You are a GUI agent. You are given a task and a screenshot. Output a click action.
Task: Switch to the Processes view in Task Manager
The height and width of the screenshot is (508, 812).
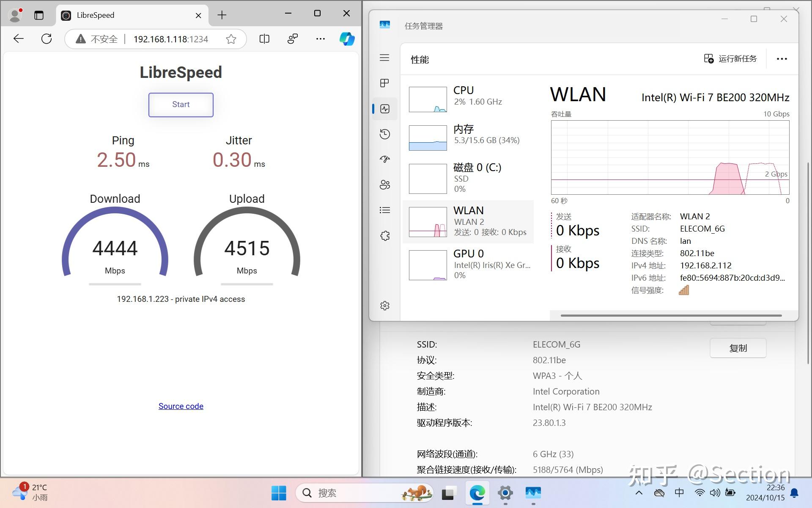click(384, 83)
